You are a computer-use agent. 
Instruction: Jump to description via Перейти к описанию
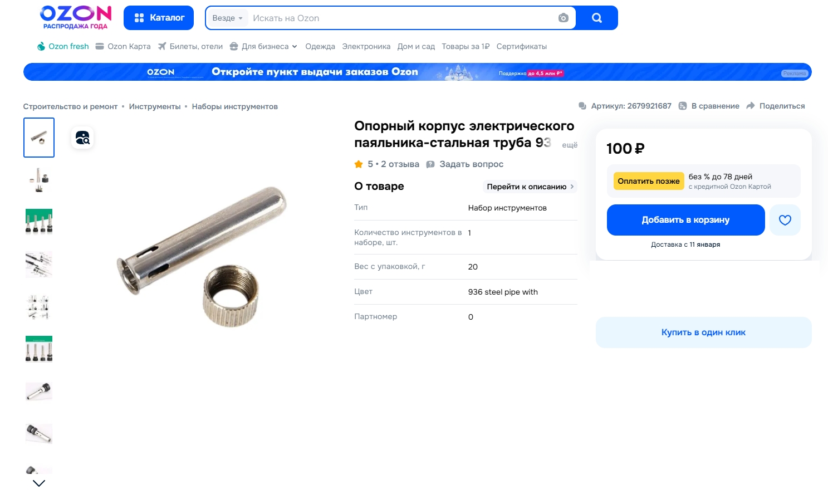pos(530,187)
